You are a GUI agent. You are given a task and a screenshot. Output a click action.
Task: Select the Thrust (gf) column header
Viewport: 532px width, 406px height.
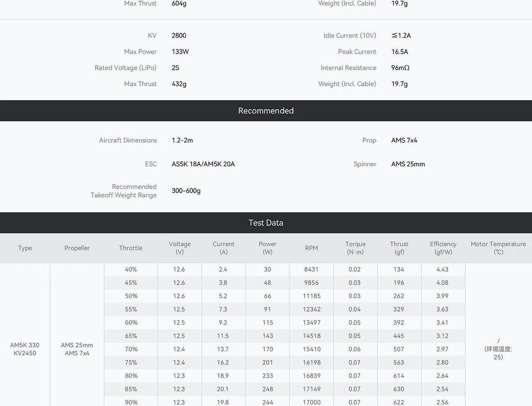(x=399, y=248)
